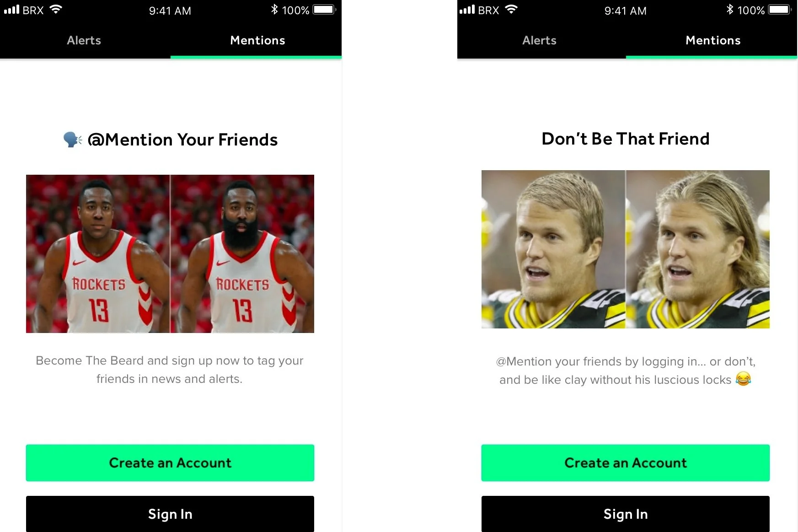Tap the battery icon in left status bar
Screen dimensions: 798x532
(x=325, y=10)
